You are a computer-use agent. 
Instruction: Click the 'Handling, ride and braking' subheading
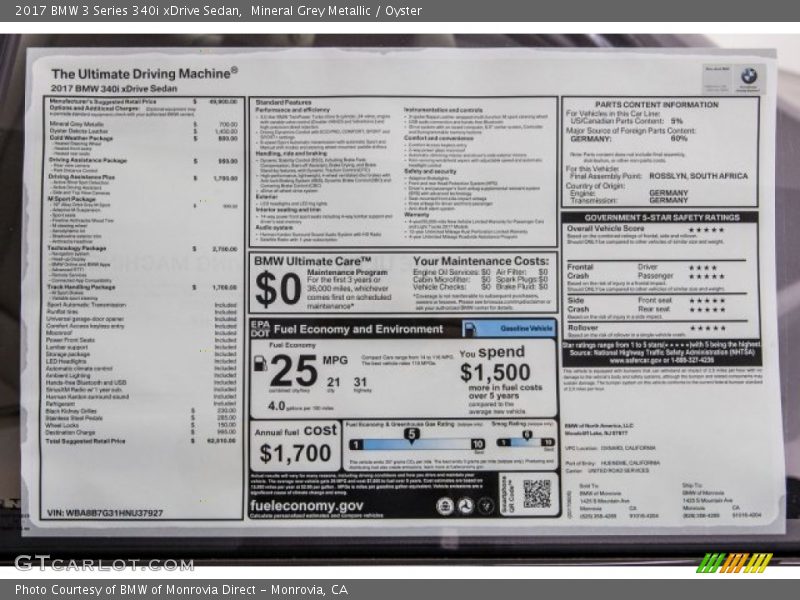click(291, 153)
